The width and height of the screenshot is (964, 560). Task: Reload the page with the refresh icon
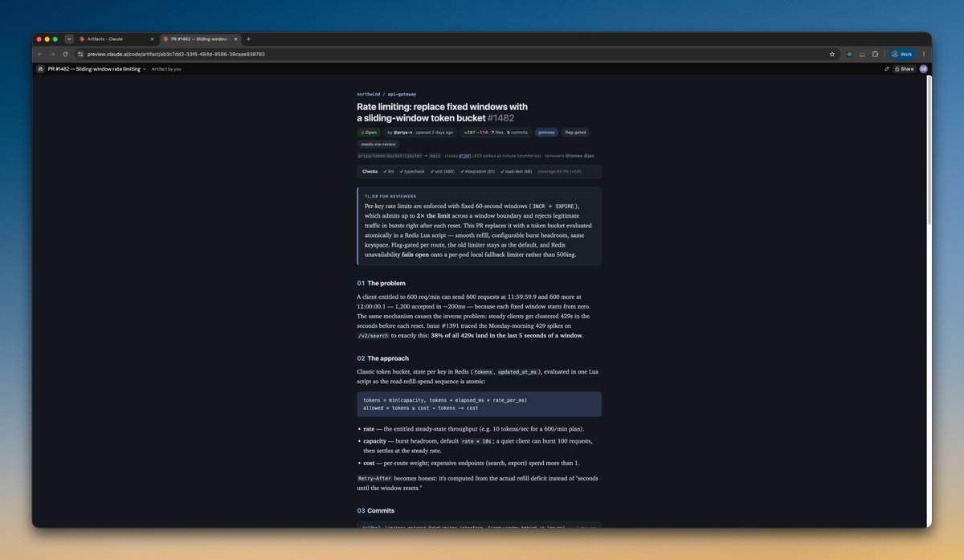66,54
